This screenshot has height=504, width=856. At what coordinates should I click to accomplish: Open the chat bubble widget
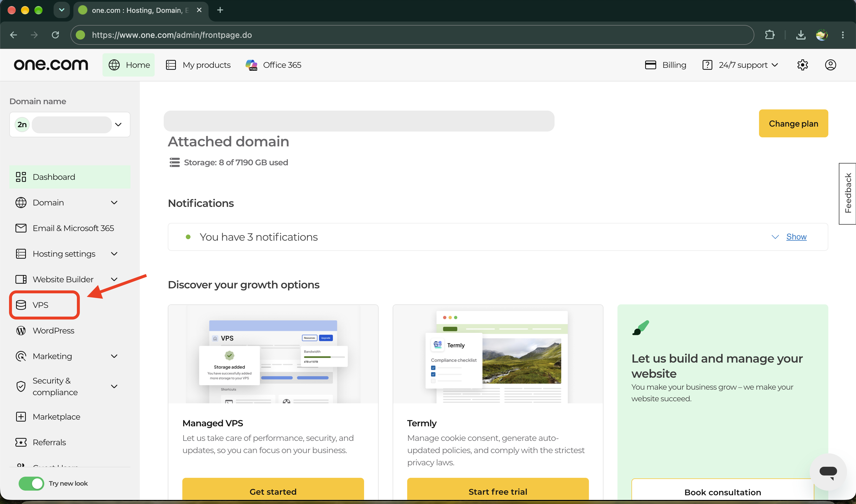(x=828, y=472)
